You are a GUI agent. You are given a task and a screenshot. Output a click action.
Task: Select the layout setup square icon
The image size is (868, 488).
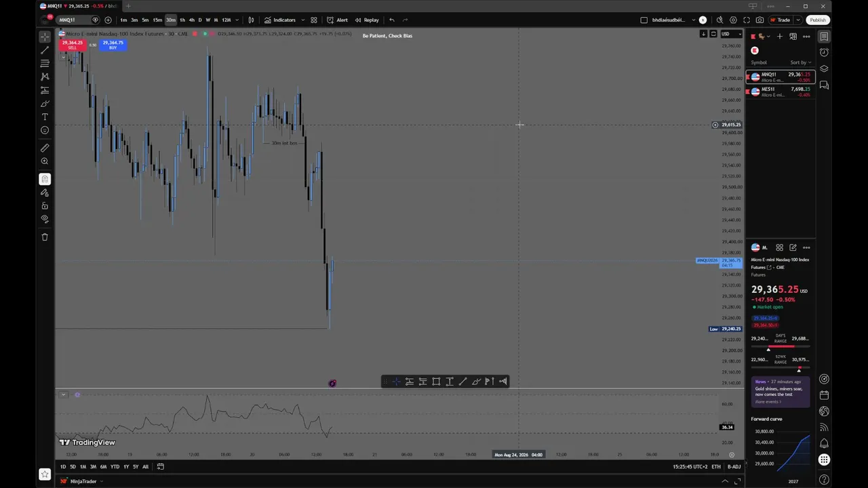click(x=644, y=20)
